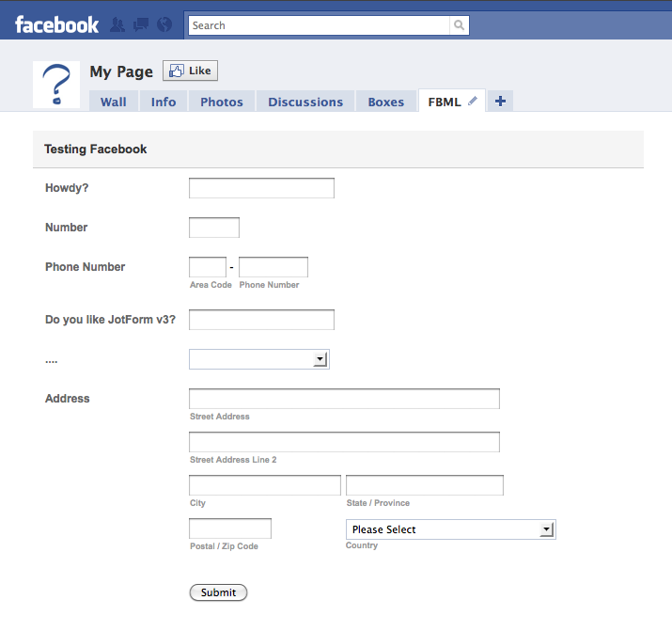Click the Postal / Zip Code field
This screenshot has height=631, width=672.
pos(230,528)
